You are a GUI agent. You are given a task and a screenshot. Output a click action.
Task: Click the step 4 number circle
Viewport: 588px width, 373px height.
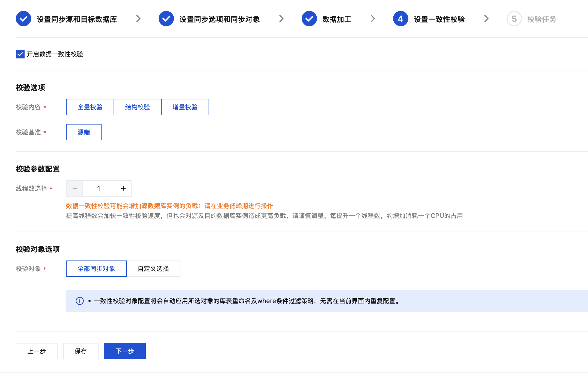tap(400, 19)
